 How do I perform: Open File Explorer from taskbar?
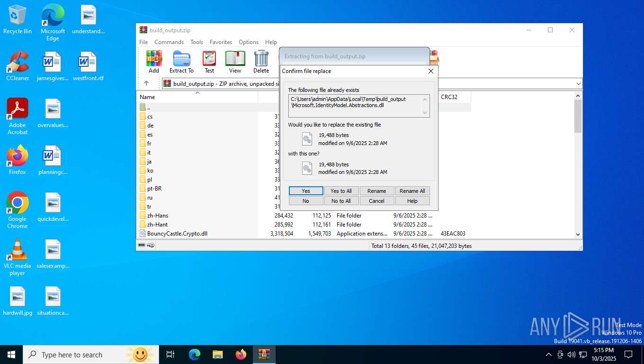(217, 355)
